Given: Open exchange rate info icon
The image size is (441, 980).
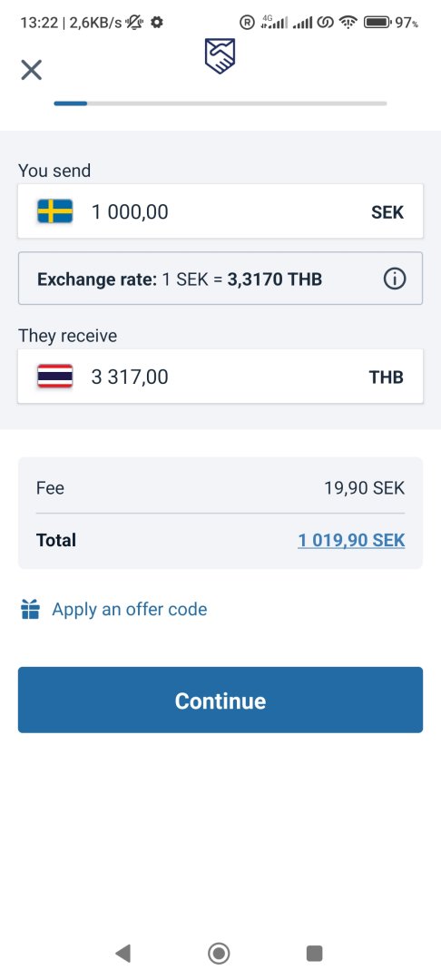Looking at the screenshot, I should (x=394, y=279).
